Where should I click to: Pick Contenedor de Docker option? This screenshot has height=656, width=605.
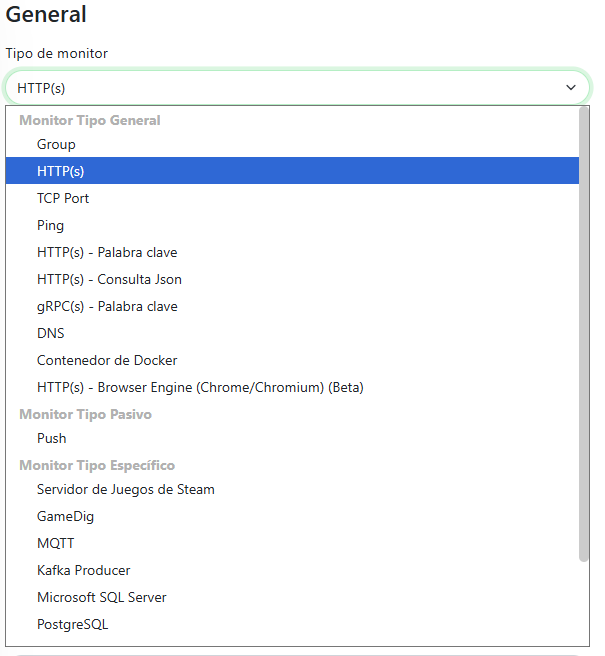[x=107, y=361]
